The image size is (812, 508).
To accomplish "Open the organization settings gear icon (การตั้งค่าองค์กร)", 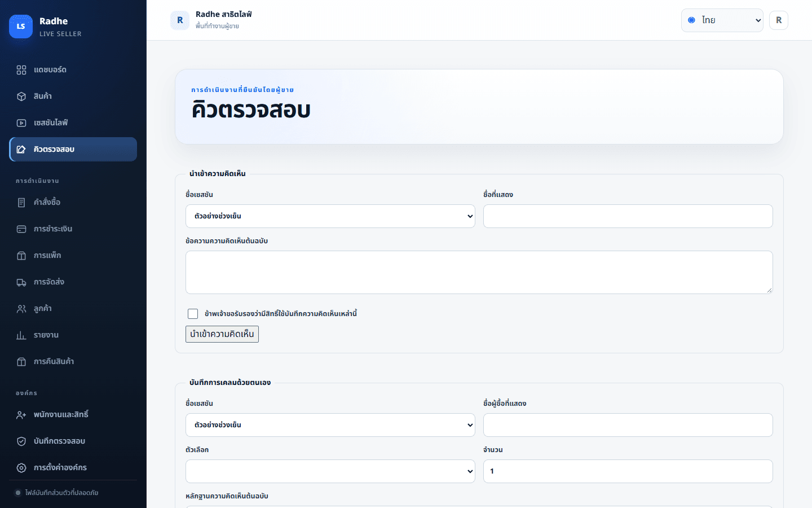I will pyautogui.click(x=21, y=468).
